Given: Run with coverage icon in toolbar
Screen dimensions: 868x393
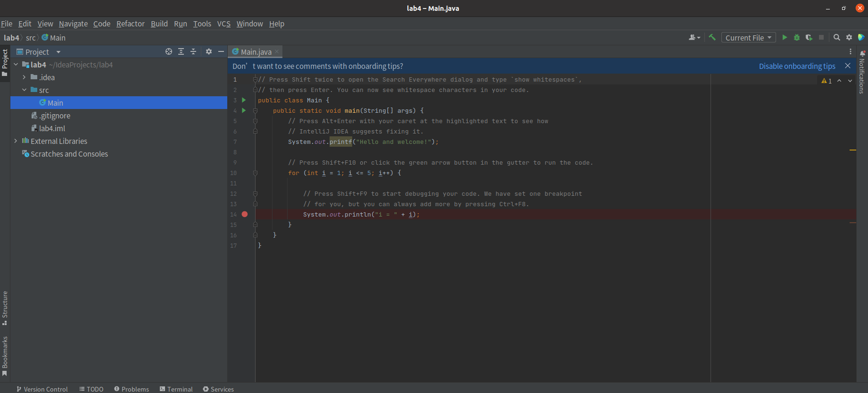Looking at the screenshot, I should [809, 37].
